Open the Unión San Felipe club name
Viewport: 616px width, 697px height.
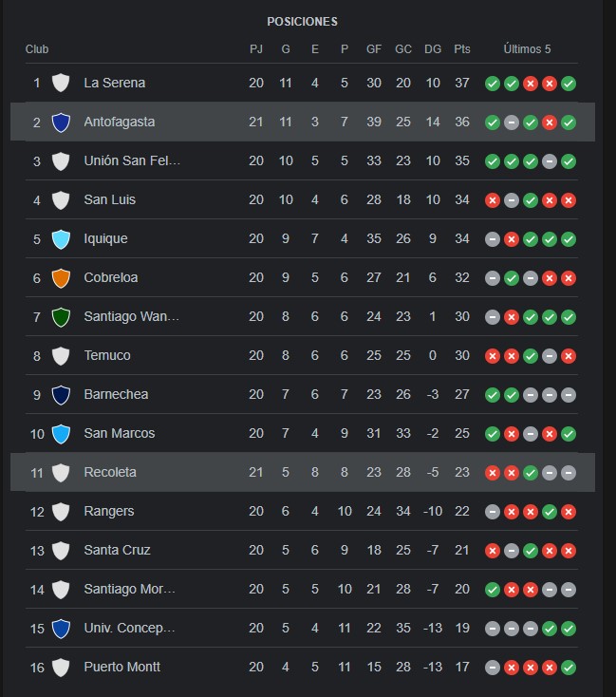132,160
